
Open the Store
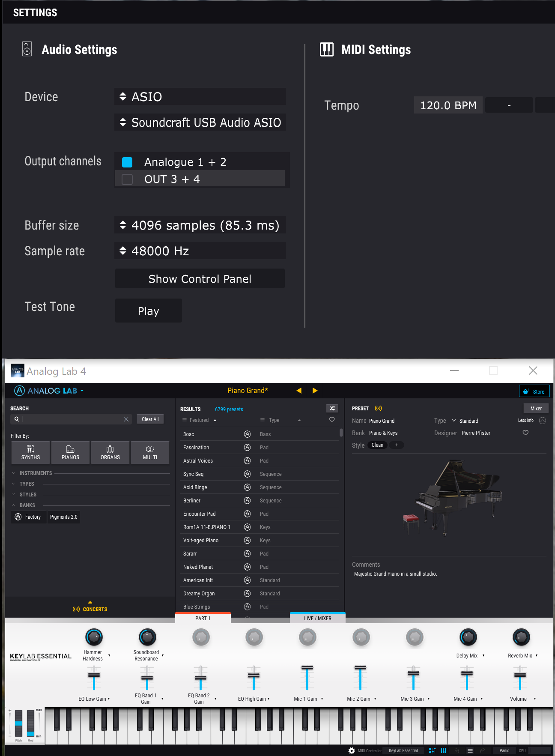point(534,391)
